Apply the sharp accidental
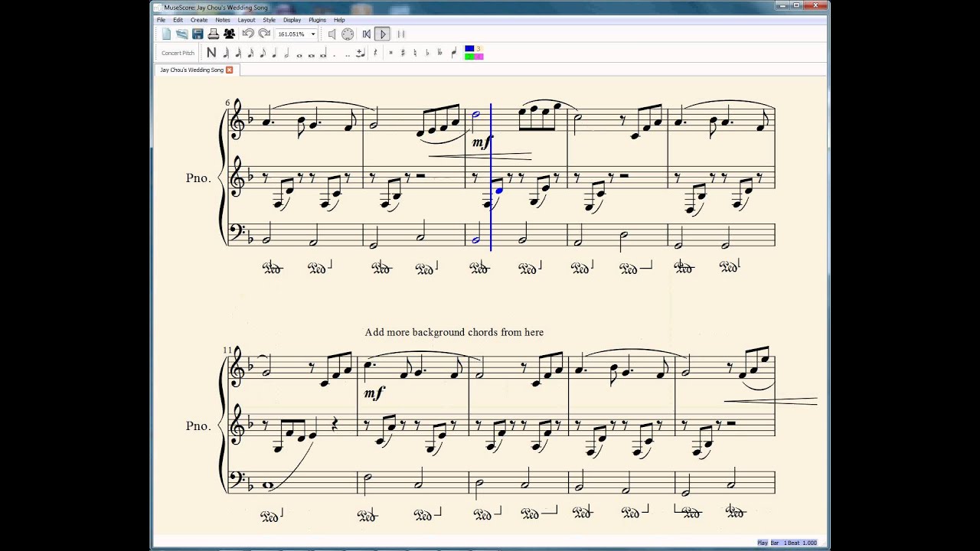The width and height of the screenshot is (980, 551). click(x=403, y=53)
